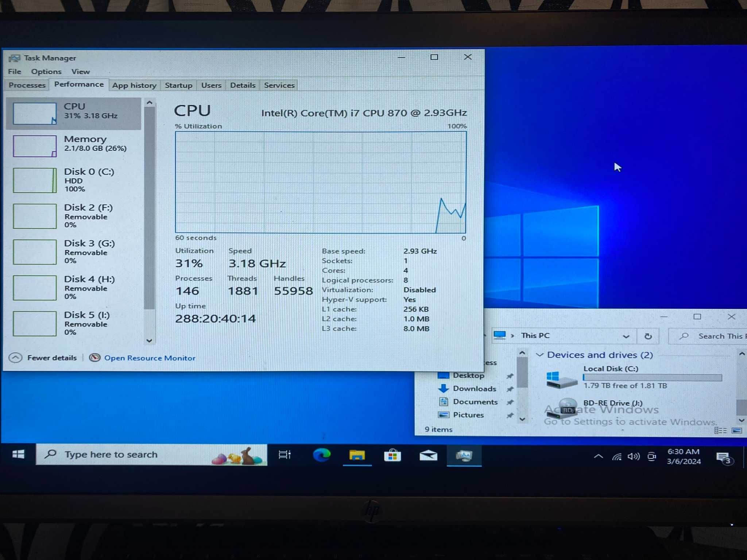
Task: Click Fewer details button
Action: 43,357
